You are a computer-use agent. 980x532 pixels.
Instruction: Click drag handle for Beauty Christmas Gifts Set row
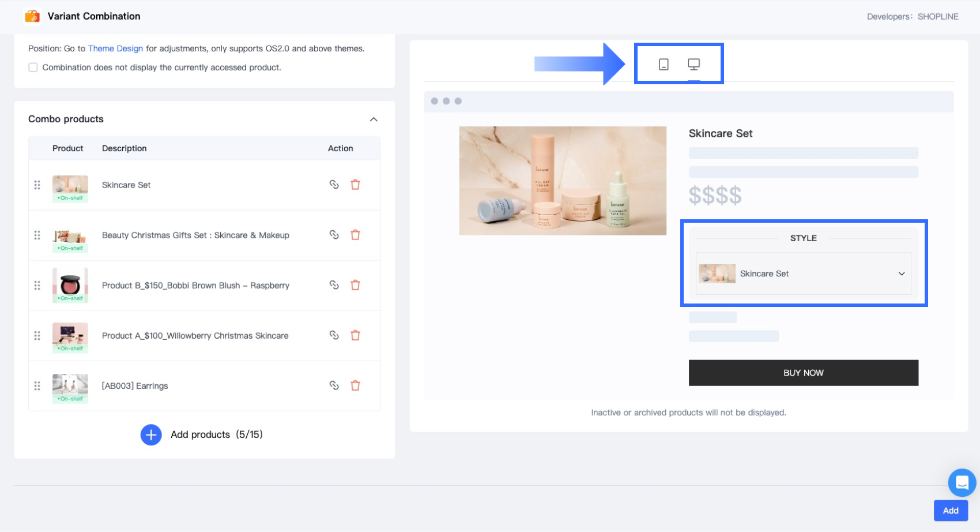point(37,235)
